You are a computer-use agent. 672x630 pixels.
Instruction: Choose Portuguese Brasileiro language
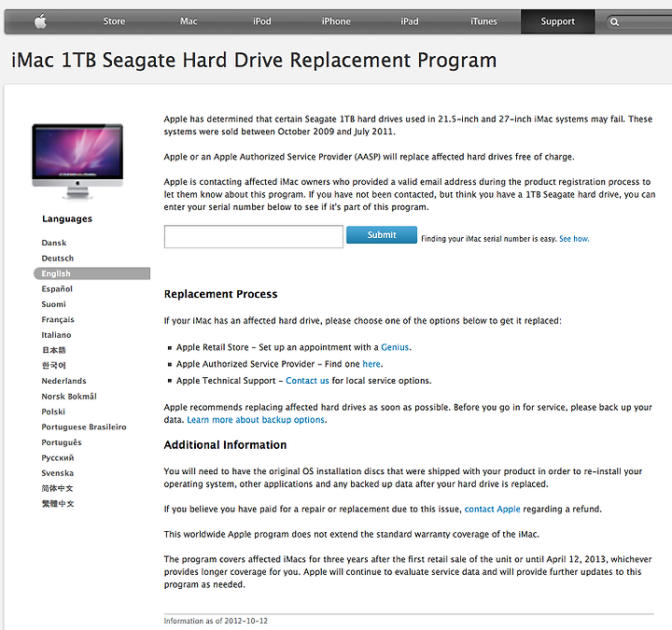tap(84, 427)
